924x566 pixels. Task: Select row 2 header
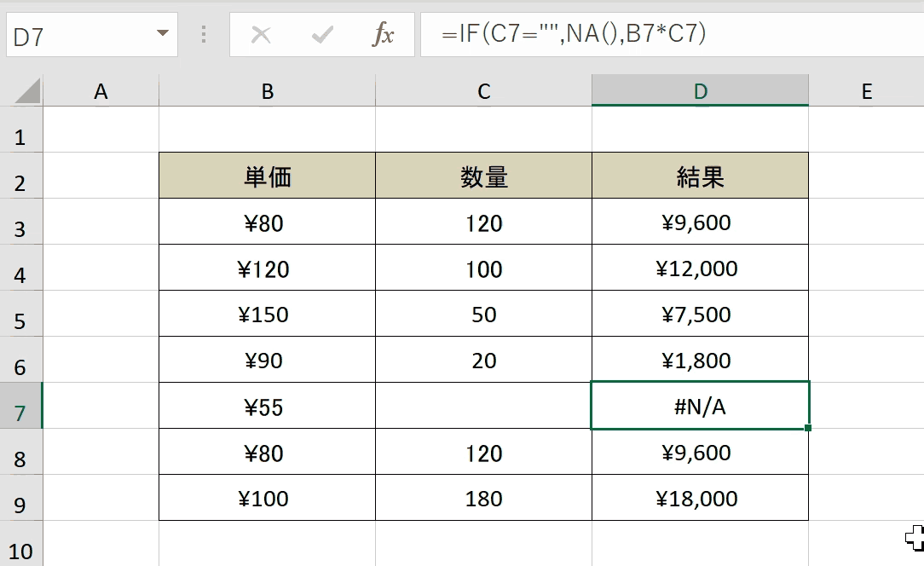pyautogui.click(x=20, y=176)
